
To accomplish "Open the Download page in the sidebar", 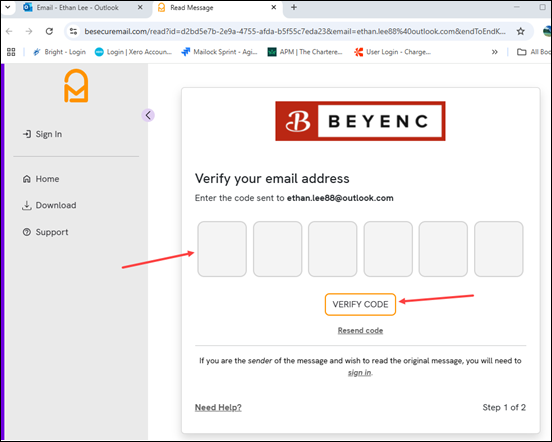I will [49, 205].
